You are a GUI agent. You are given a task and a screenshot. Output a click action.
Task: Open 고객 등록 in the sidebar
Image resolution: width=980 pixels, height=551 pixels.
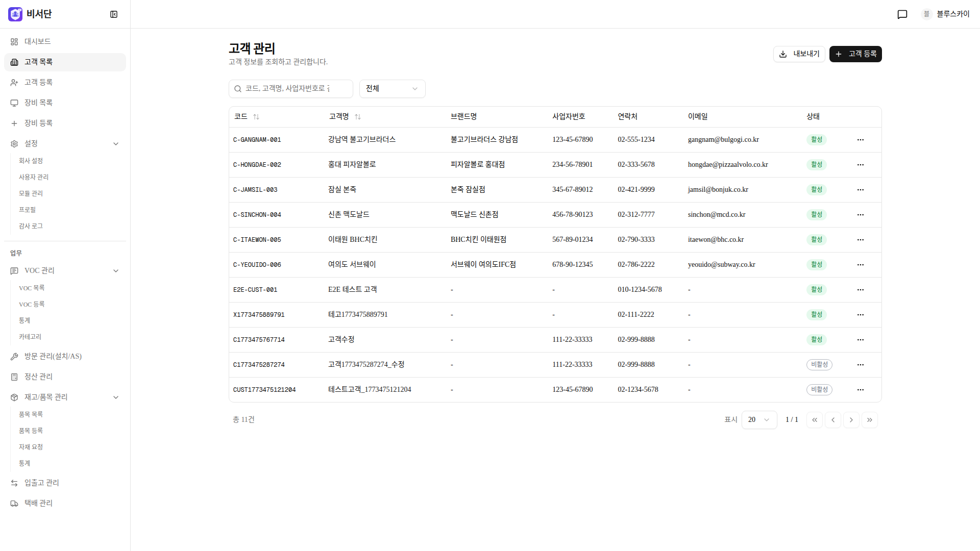click(65, 83)
